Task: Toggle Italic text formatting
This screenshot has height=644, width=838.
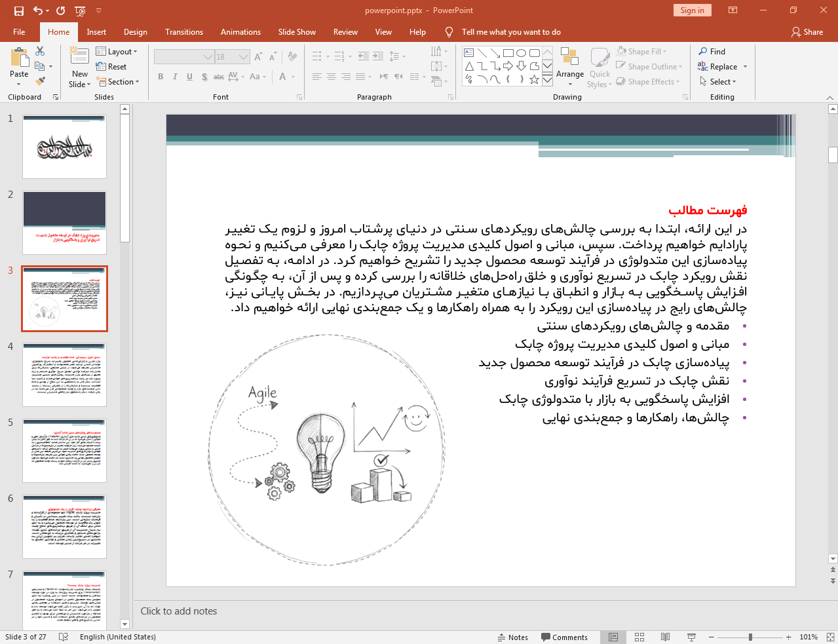Action: (175, 77)
